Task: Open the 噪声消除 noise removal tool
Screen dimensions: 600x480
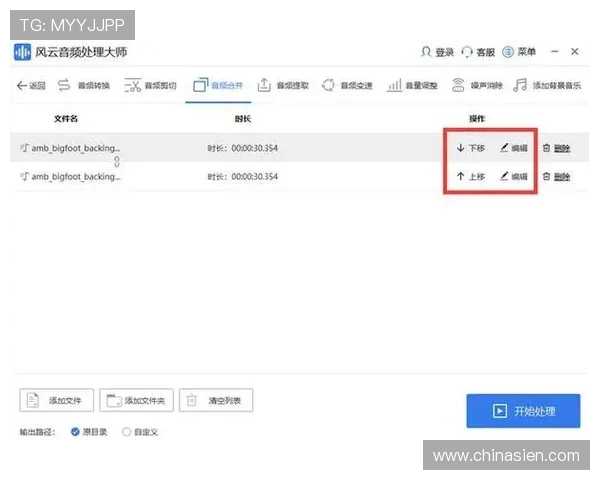Action: (x=477, y=85)
